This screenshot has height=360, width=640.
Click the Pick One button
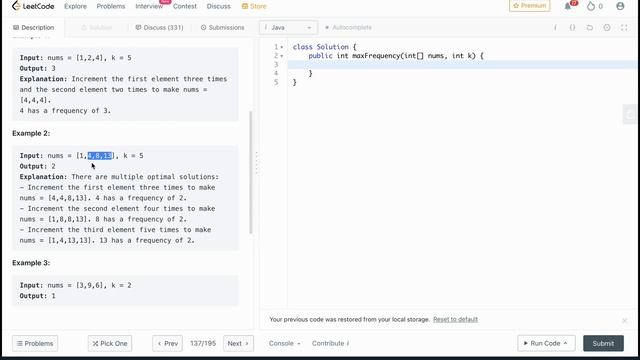click(x=110, y=343)
